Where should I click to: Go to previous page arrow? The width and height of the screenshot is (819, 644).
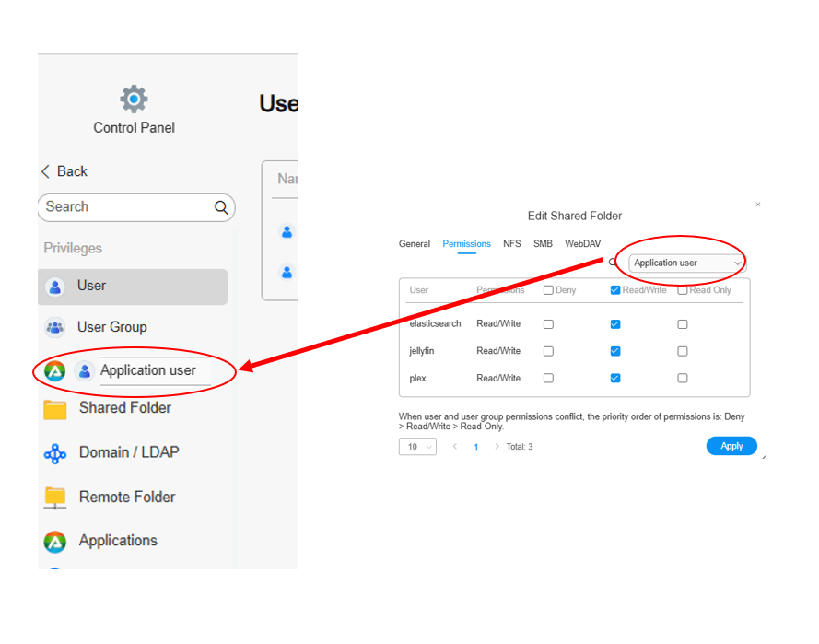coord(455,446)
